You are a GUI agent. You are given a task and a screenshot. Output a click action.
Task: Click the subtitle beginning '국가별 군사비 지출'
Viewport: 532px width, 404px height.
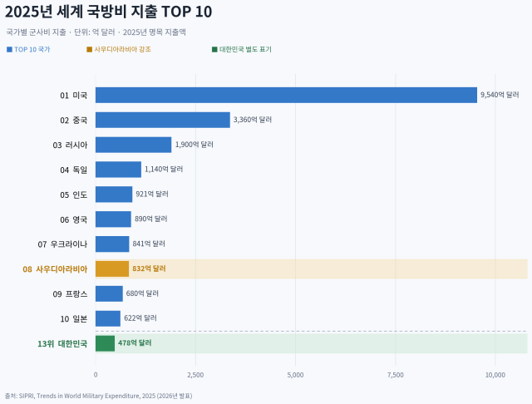96,32
